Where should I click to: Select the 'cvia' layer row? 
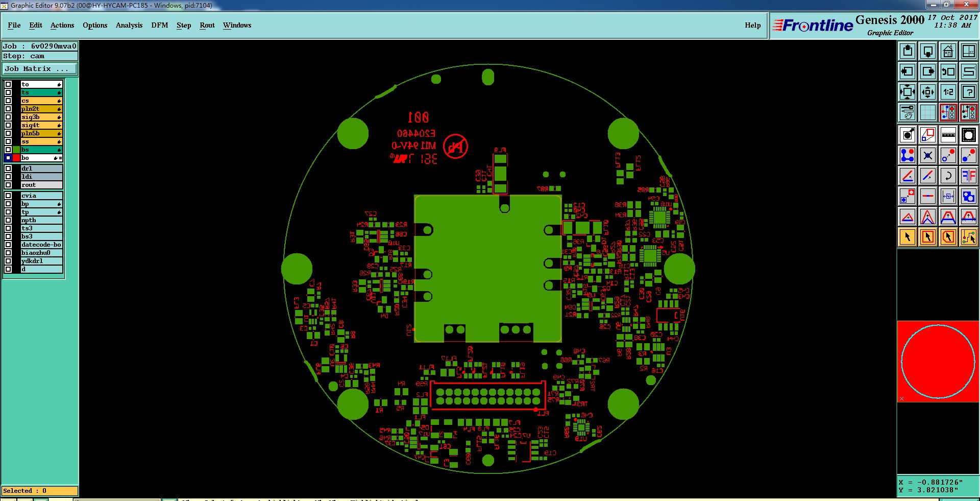point(41,196)
